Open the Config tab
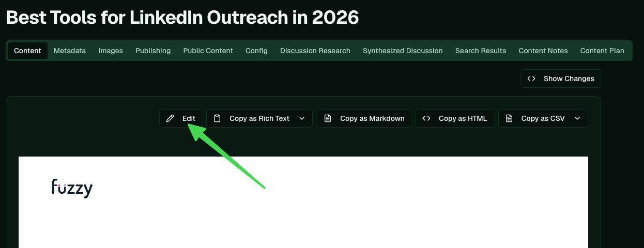The height and width of the screenshot is (248, 644). pos(256,51)
